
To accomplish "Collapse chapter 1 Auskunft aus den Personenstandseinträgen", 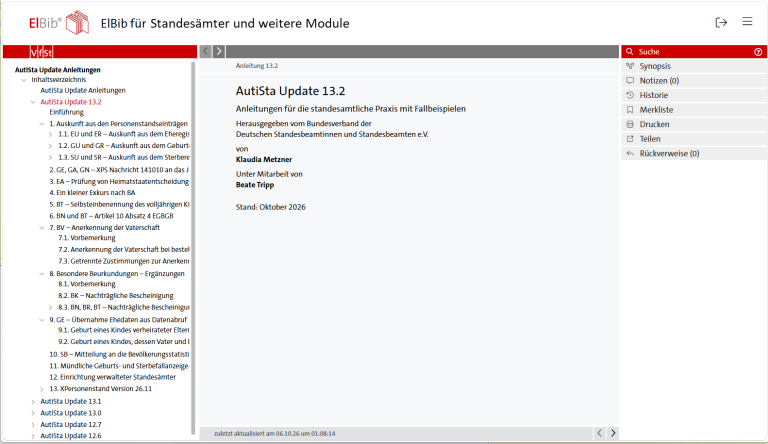I will coord(42,124).
